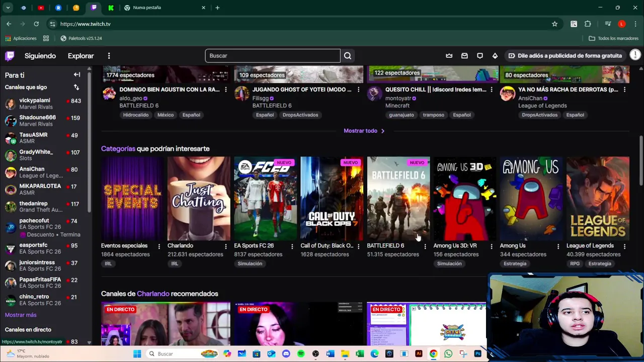Viewport: 644px width, 362px height.
Task: Open the whispers chat bubble icon
Action: click(x=480, y=56)
